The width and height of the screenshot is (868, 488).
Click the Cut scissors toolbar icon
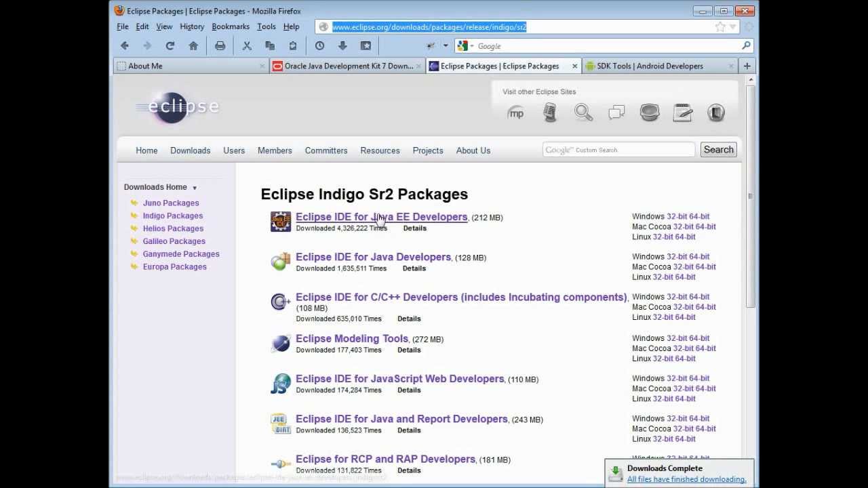[247, 46]
